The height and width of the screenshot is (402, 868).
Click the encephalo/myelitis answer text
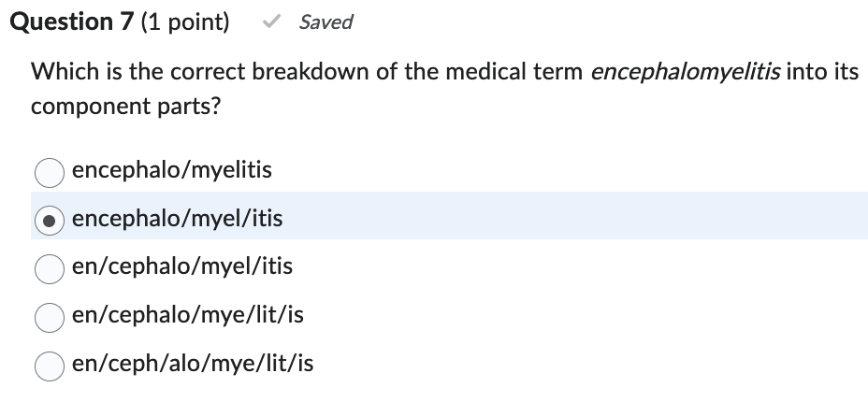click(x=171, y=170)
